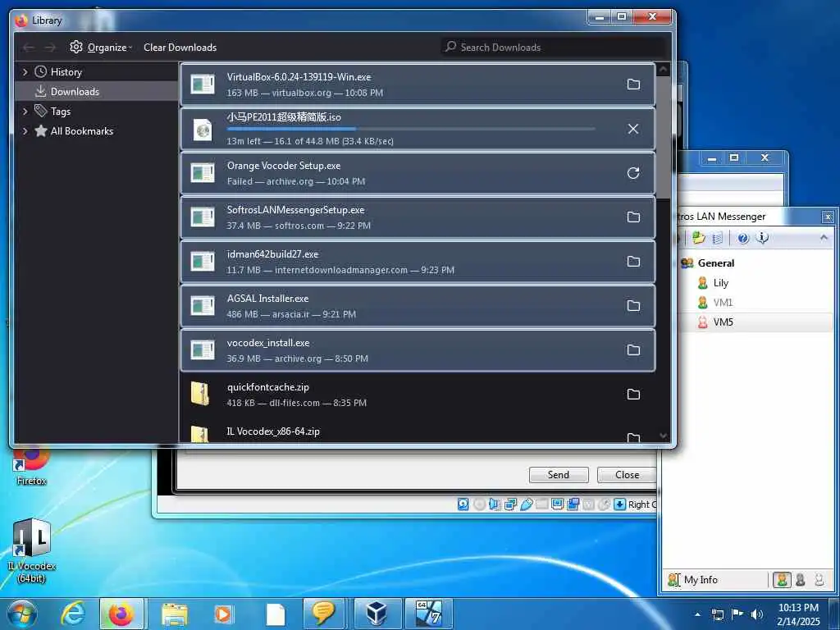Select user VM5 in LAN Messenger
Screen dimensions: 840x630
click(x=723, y=322)
